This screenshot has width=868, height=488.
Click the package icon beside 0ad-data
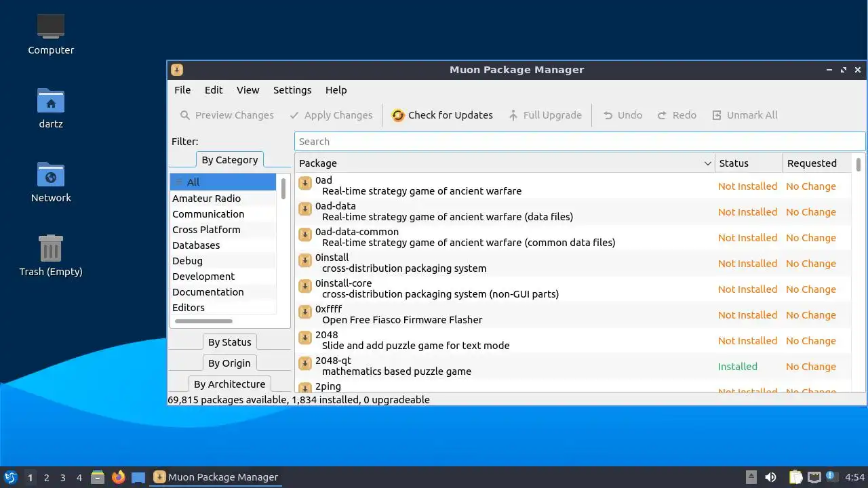(x=305, y=209)
